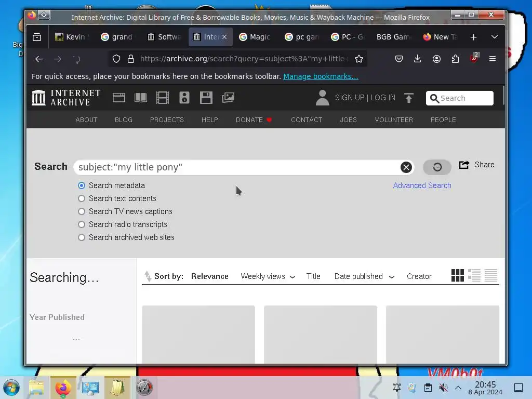The height and width of the screenshot is (399, 532).
Task: Select Search radio transcripts option
Action: (82, 224)
